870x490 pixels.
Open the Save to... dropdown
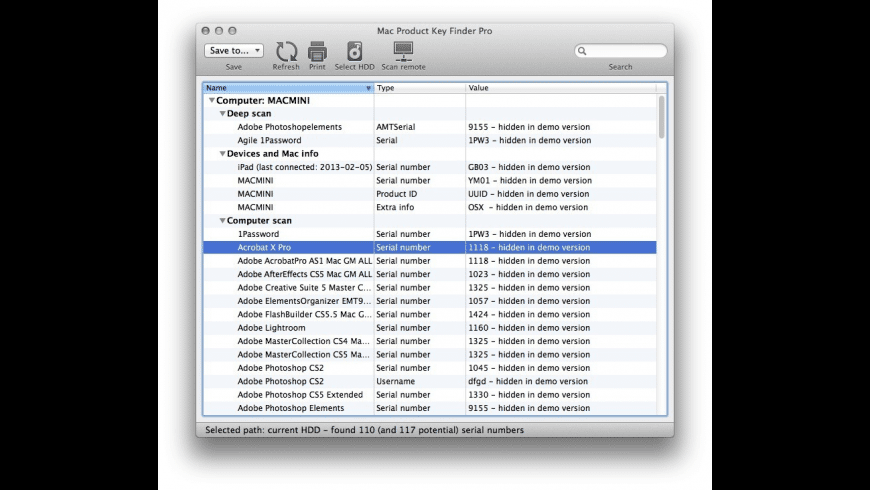click(x=233, y=50)
